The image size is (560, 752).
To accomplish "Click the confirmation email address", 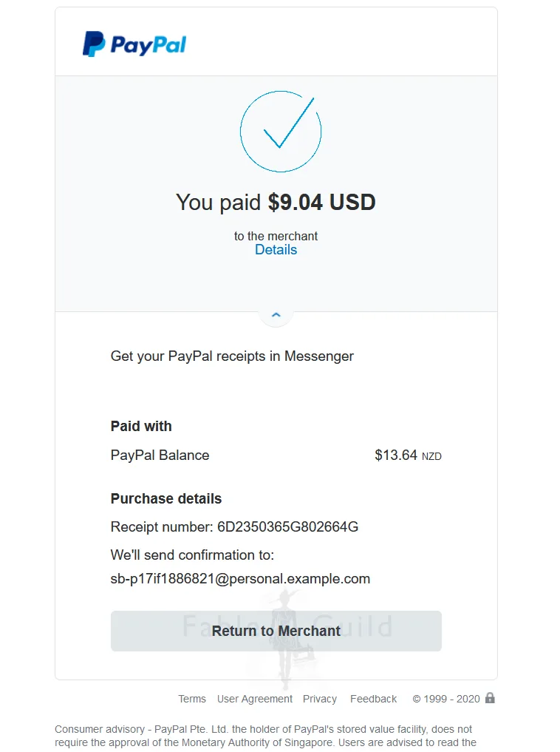I will [x=240, y=579].
